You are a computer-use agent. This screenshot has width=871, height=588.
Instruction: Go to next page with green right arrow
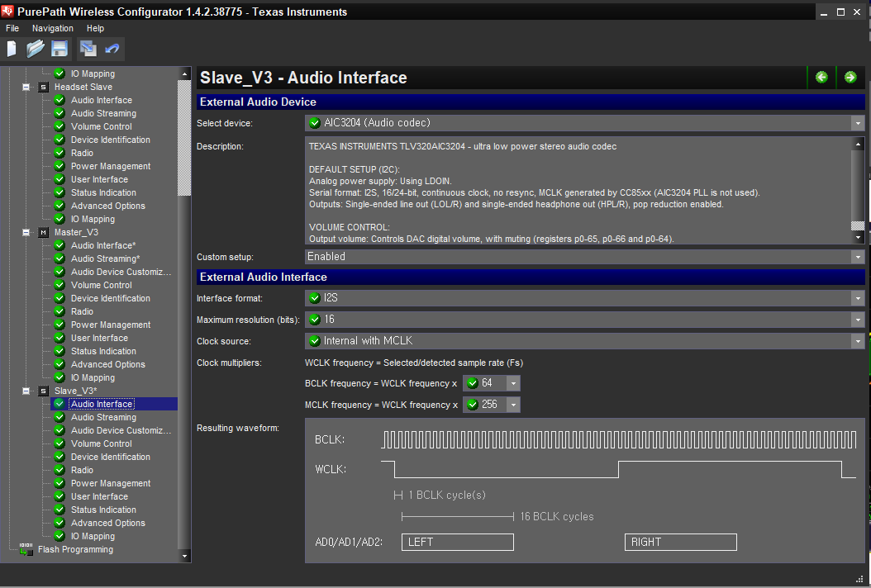click(x=850, y=77)
